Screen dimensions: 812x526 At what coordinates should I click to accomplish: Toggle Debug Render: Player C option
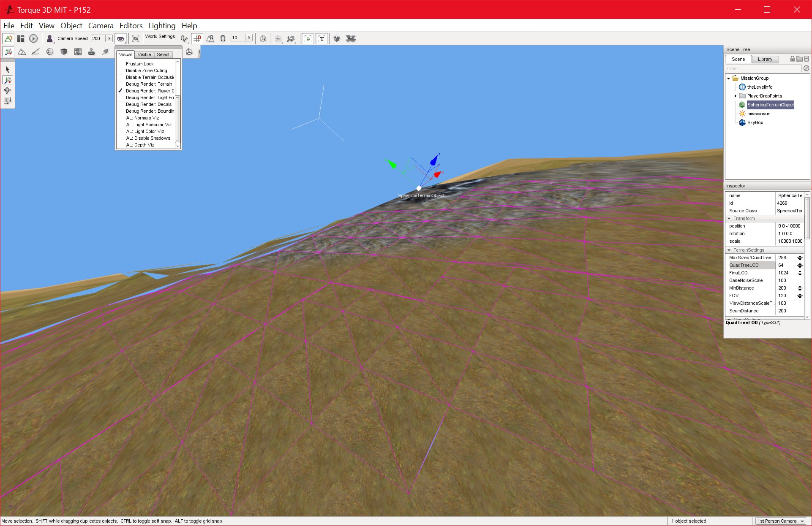[146, 91]
